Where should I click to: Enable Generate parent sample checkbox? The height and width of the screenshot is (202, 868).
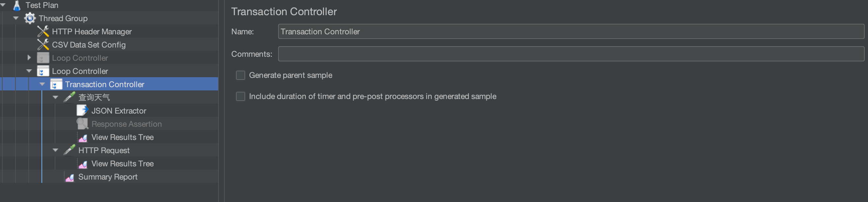(240, 75)
